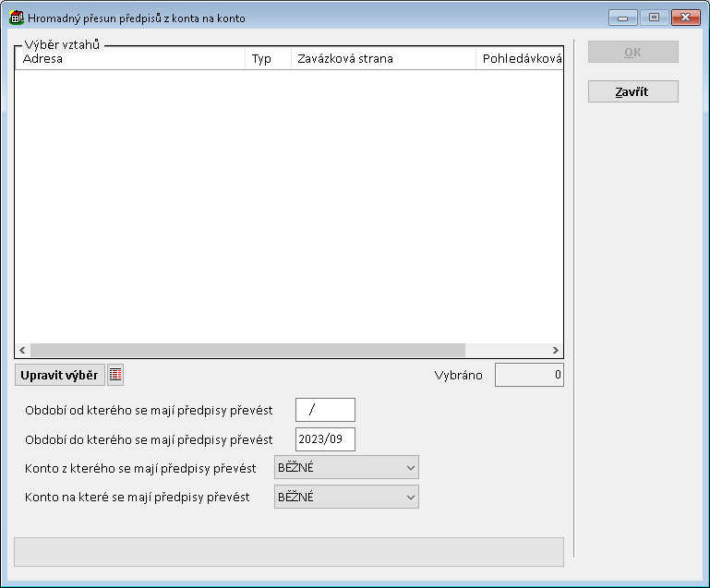Click the horizontal scrollbar thumb

coord(247,351)
